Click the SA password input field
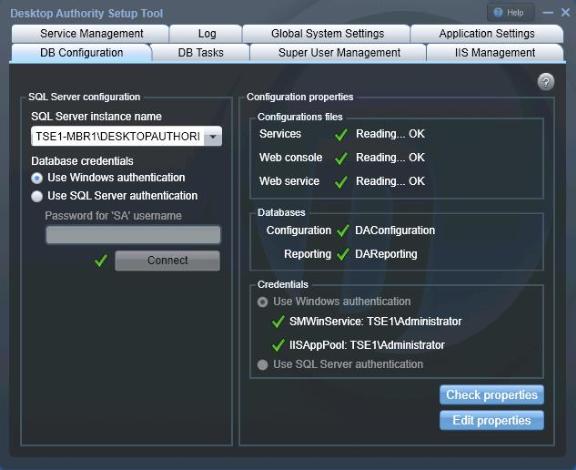 pyautogui.click(x=133, y=235)
